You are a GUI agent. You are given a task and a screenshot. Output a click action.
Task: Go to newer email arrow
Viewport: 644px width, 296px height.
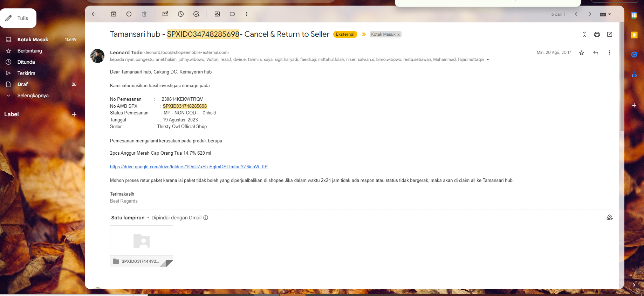point(576,14)
